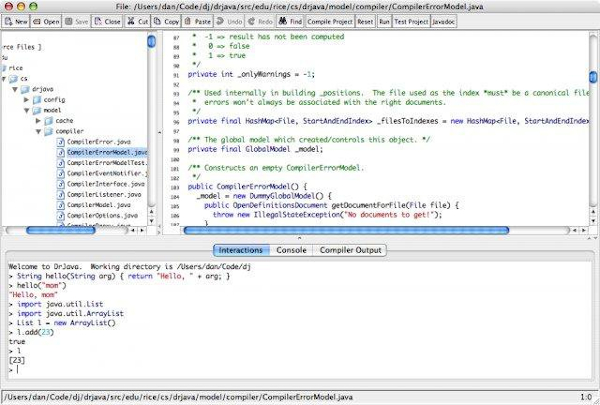Expand the cache folder
This screenshot has width=600, height=405.
click(38, 121)
